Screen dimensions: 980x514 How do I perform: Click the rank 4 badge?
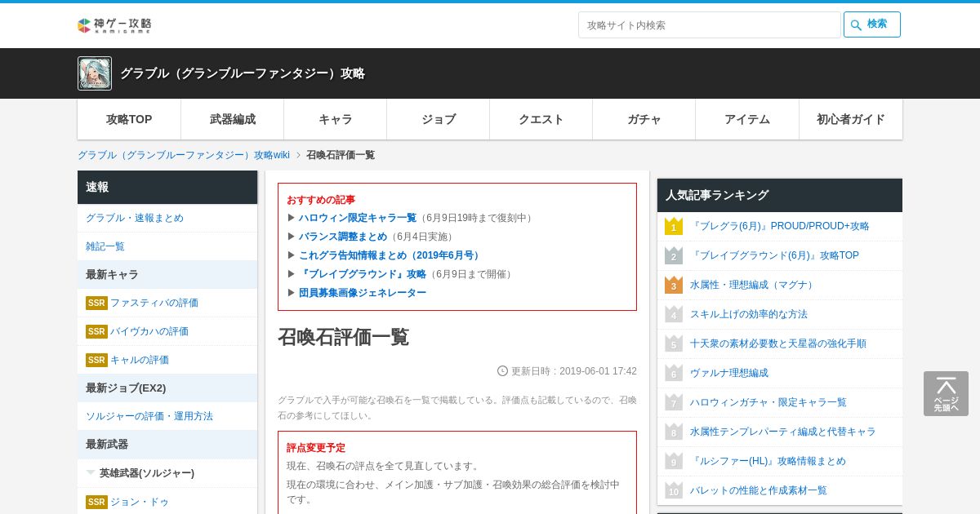pos(674,314)
